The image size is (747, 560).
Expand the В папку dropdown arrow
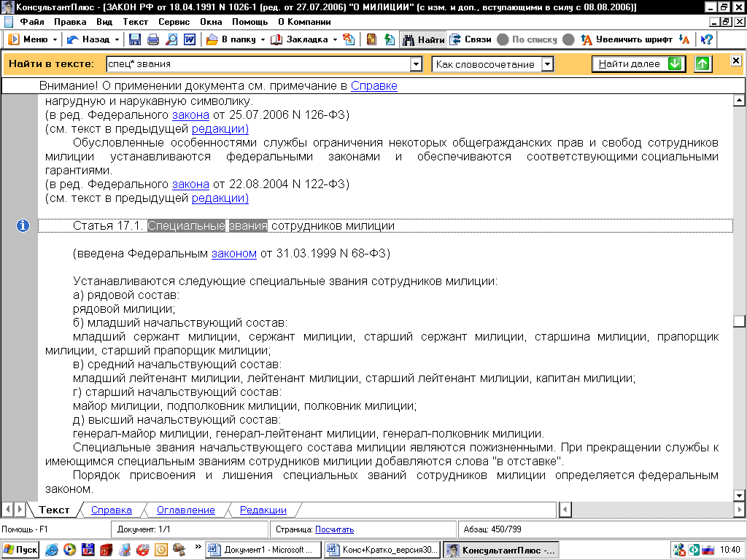tap(263, 39)
